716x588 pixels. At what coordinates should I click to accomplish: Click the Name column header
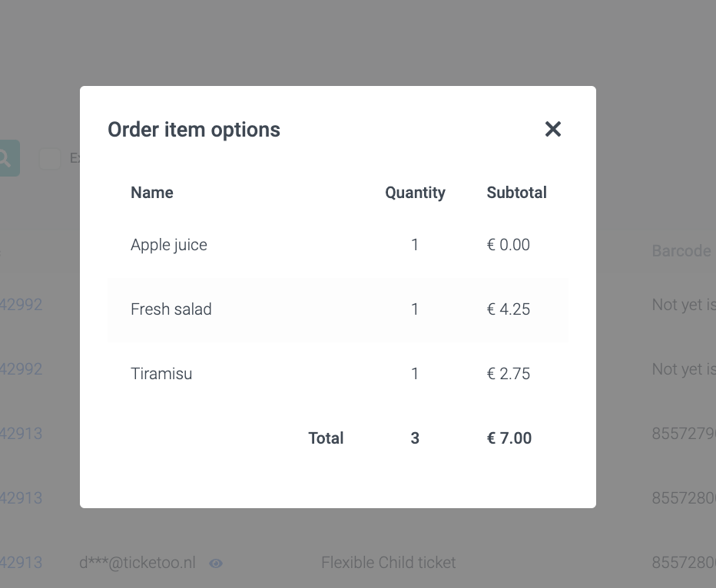click(x=152, y=193)
